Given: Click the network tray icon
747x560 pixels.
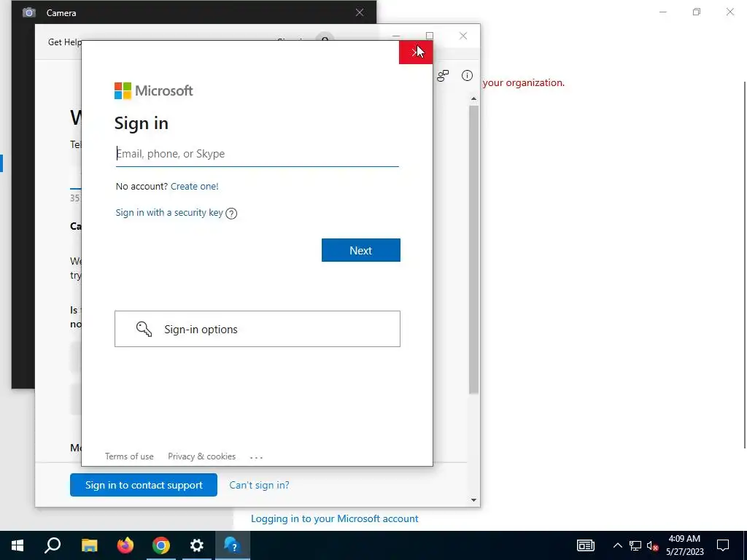Looking at the screenshot, I should pyautogui.click(x=635, y=545).
